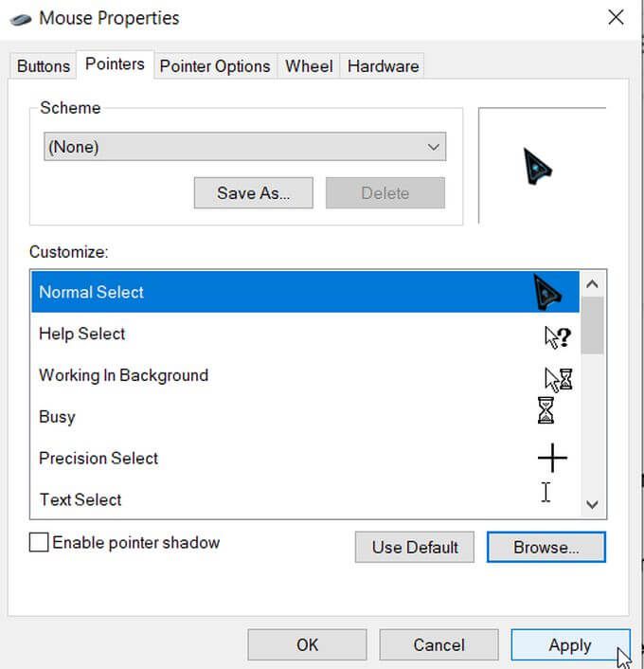Image resolution: width=644 pixels, height=669 pixels.
Task: Open the Hardware tab
Action: (383, 66)
